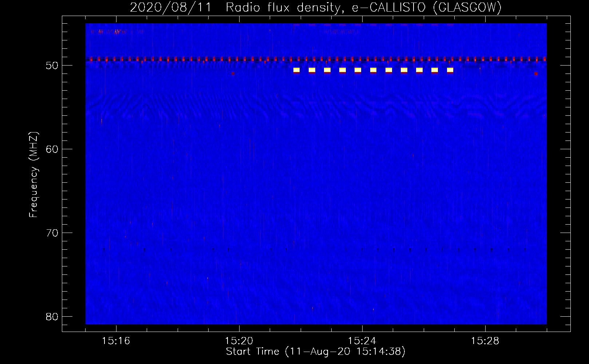Click the 15:16 time tick label
The height and width of the screenshot is (364, 589).
point(116,341)
